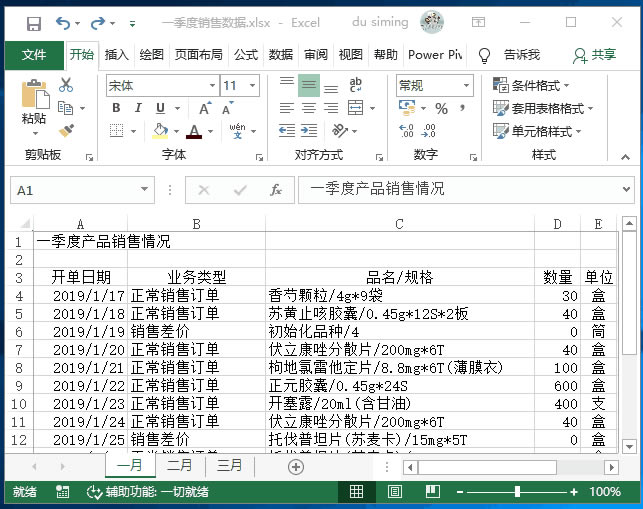Click the Save icon in title bar

pos(33,23)
